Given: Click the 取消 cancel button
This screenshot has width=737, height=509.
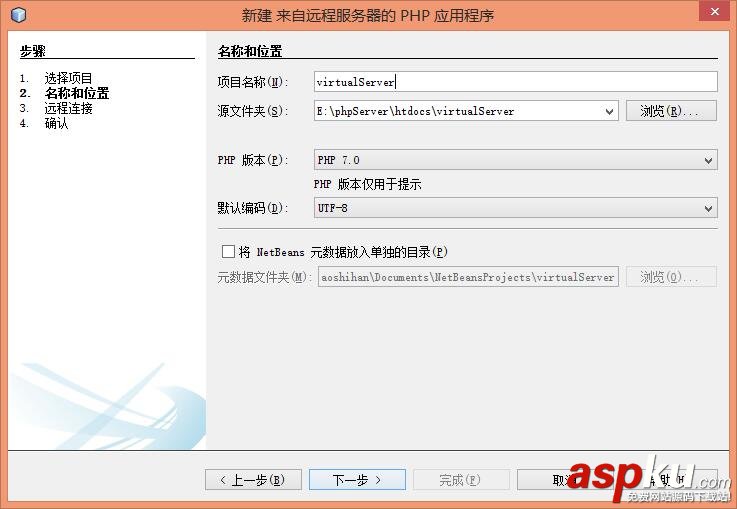Looking at the screenshot, I should pyautogui.click(x=564, y=480).
